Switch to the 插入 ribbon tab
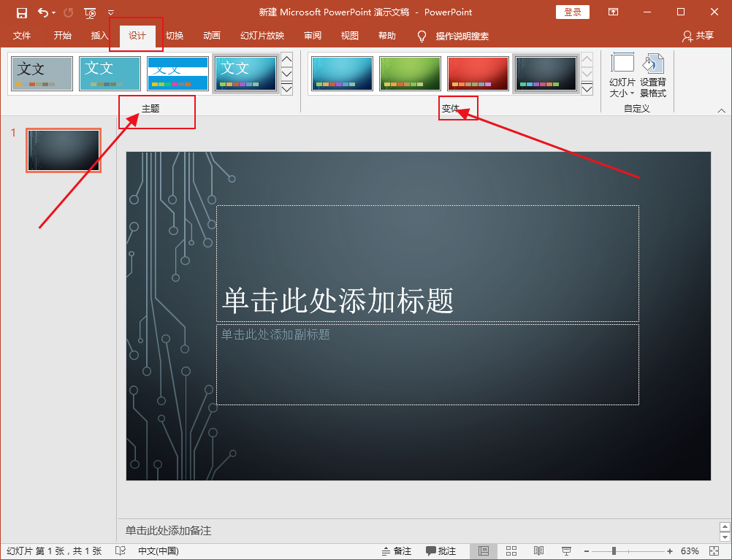The width and height of the screenshot is (732, 560). pyautogui.click(x=100, y=35)
